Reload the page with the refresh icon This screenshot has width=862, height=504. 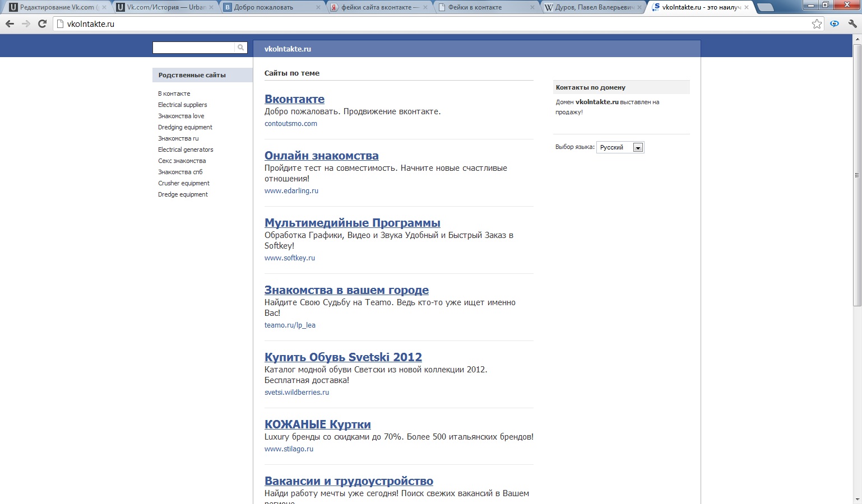[42, 24]
